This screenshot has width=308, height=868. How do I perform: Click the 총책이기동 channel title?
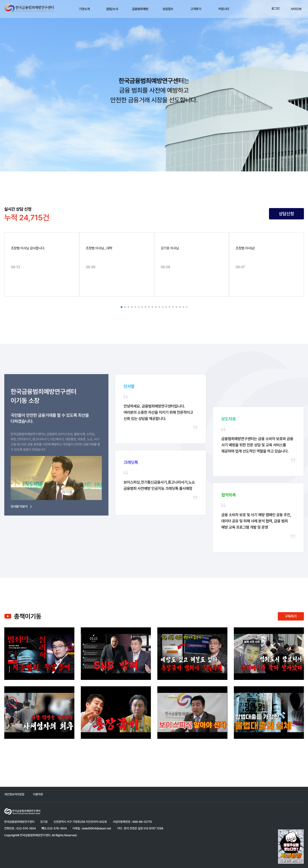(x=28, y=616)
